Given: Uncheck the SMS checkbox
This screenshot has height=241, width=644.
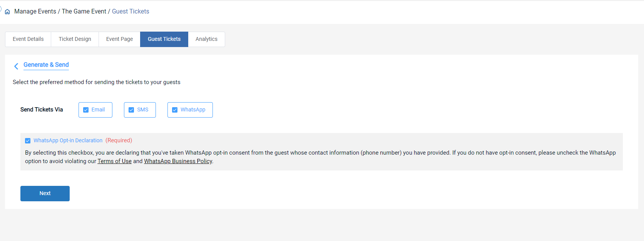Looking at the screenshot, I should point(131,110).
